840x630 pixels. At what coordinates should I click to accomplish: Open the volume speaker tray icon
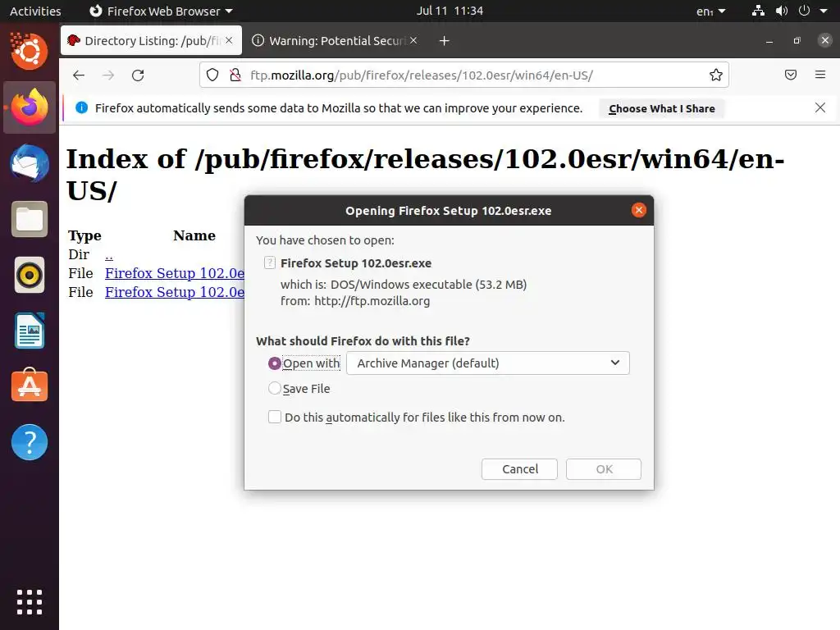(782, 11)
